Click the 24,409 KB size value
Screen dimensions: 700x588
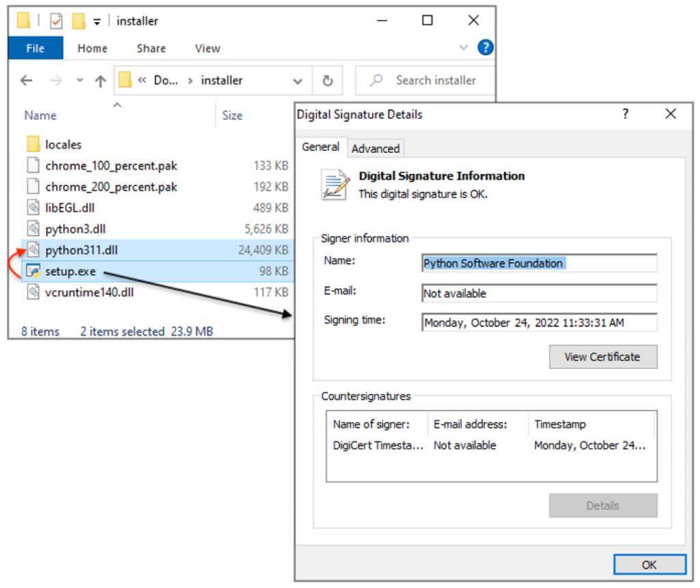(263, 250)
